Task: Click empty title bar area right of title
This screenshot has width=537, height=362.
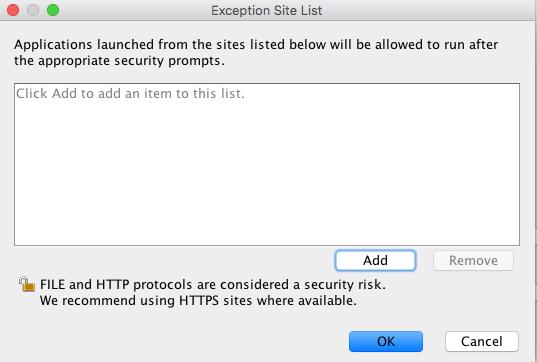Action: coord(428,10)
